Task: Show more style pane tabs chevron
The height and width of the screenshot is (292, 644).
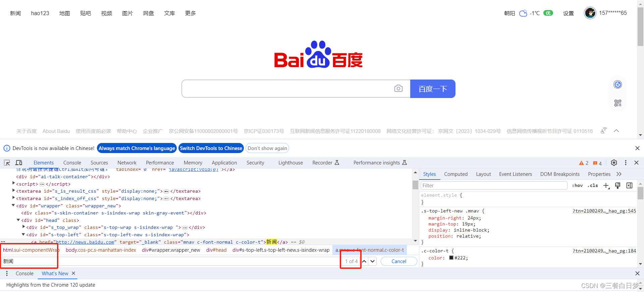Action: click(619, 174)
